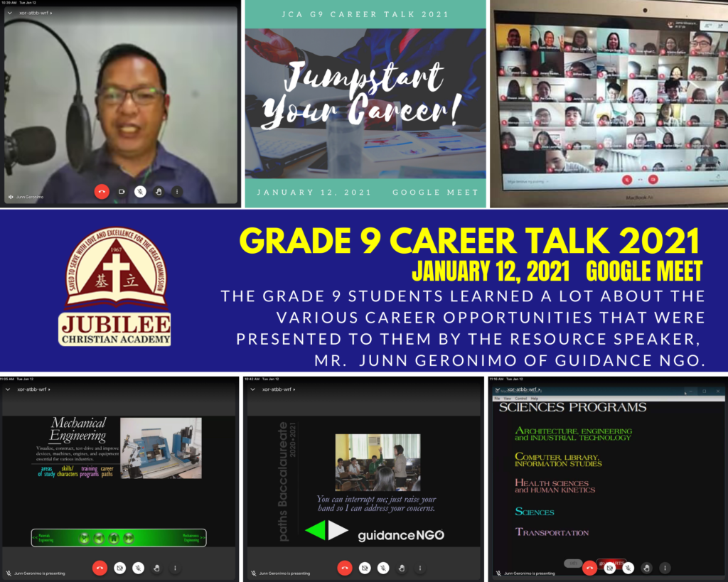Toggle camera in the speaker video panel

[122, 191]
